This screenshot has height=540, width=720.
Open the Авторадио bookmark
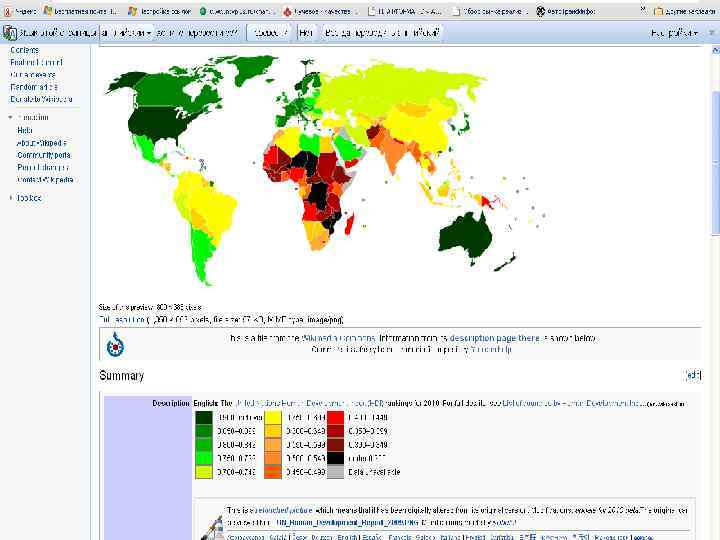coord(566,11)
